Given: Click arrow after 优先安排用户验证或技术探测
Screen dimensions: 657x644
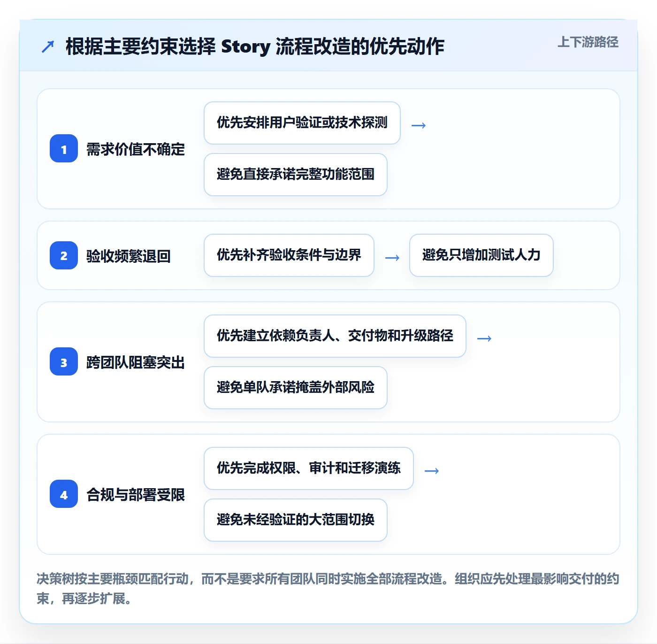Looking at the screenshot, I should click(419, 125).
